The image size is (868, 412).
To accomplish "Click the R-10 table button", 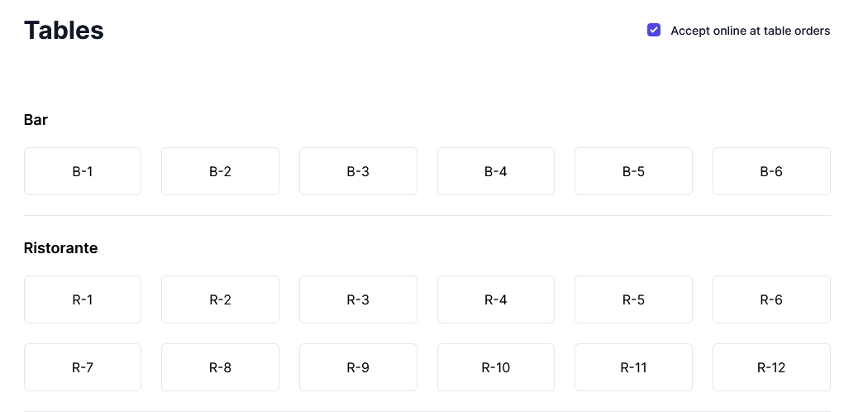I will coord(495,367).
